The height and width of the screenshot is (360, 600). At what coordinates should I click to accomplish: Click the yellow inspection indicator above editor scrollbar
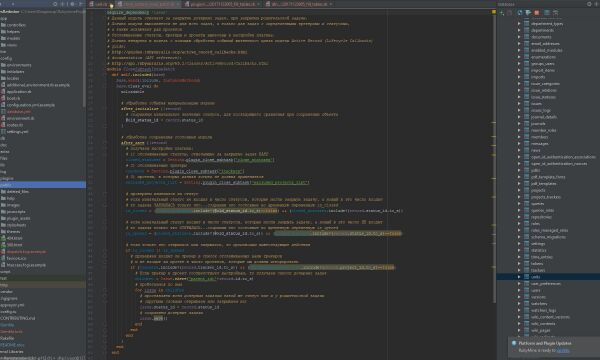point(493,12)
